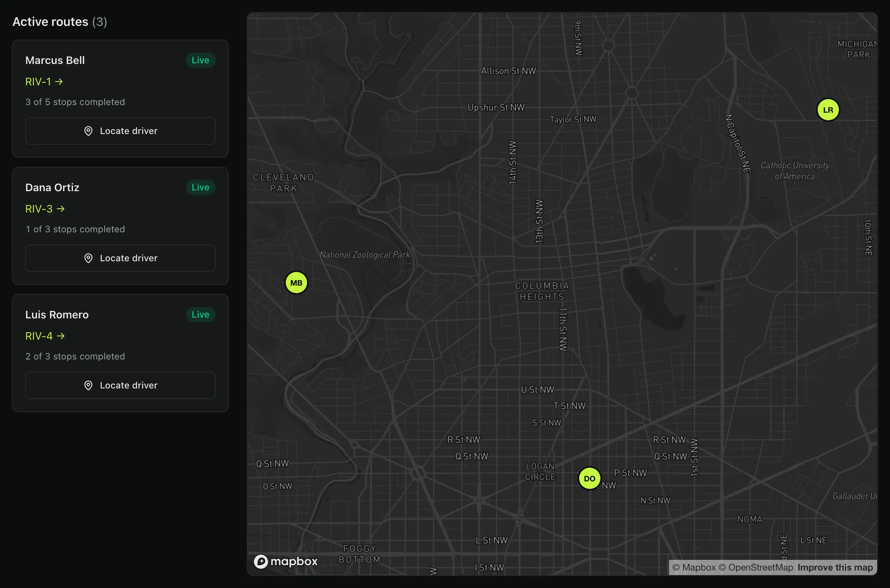Image resolution: width=890 pixels, height=588 pixels.
Task: Open the RIV-3 route link
Action: click(45, 209)
